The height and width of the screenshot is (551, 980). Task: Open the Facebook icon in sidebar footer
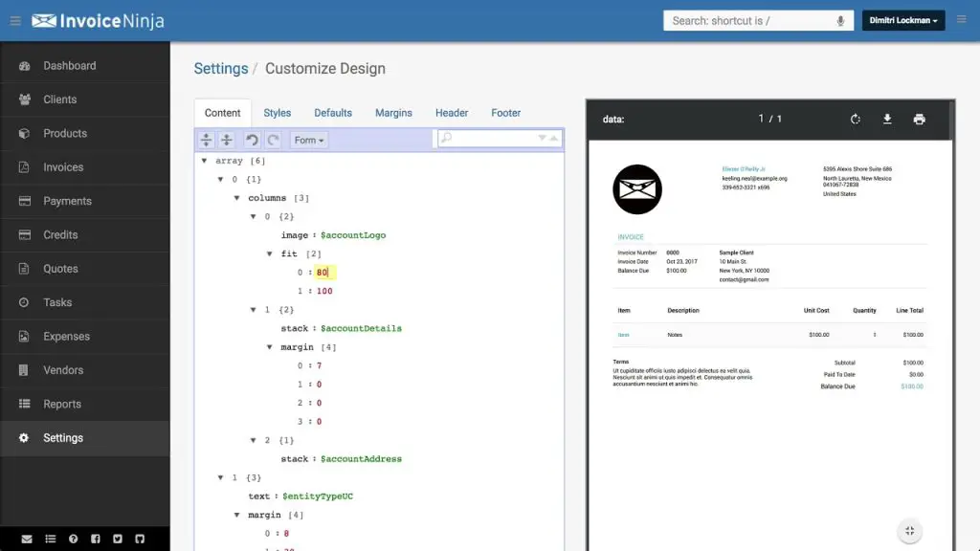[96, 539]
